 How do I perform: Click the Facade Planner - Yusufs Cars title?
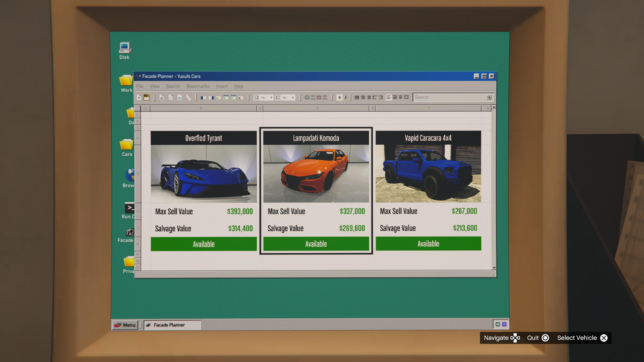click(x=171, y=76)
